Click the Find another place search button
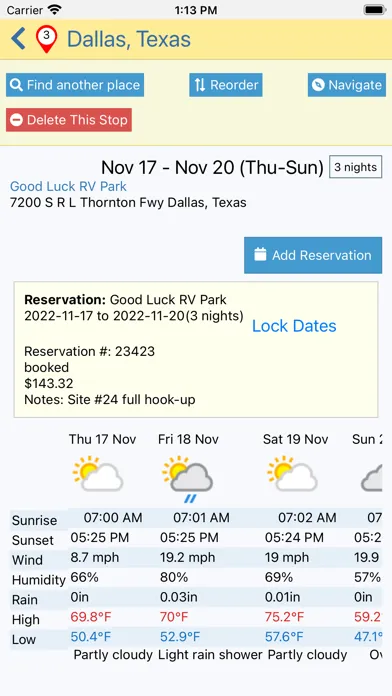Image resolution: width=392 pixels, height=696 pixels. (75, 85)
